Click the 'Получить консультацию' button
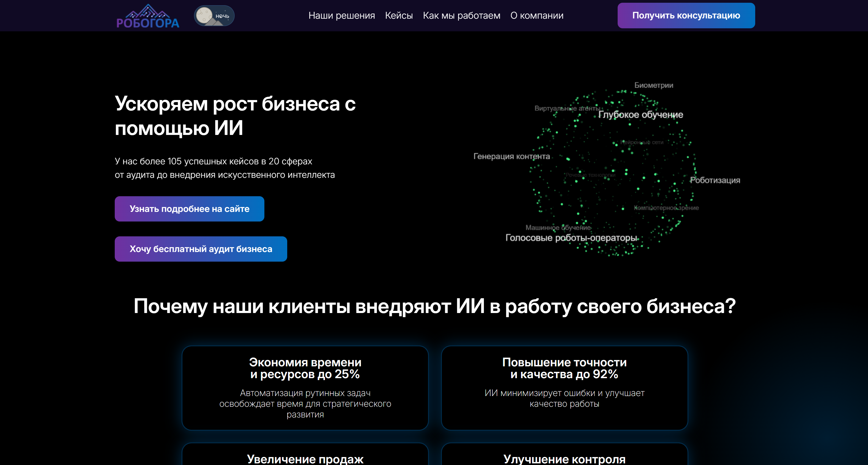The image size is (868, 465). click(x=686, y=15)
